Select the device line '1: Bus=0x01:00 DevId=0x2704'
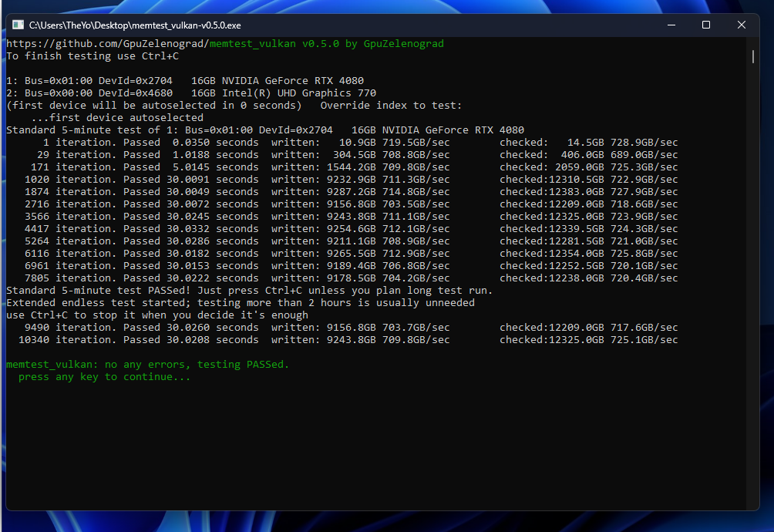 click(185, 80)
